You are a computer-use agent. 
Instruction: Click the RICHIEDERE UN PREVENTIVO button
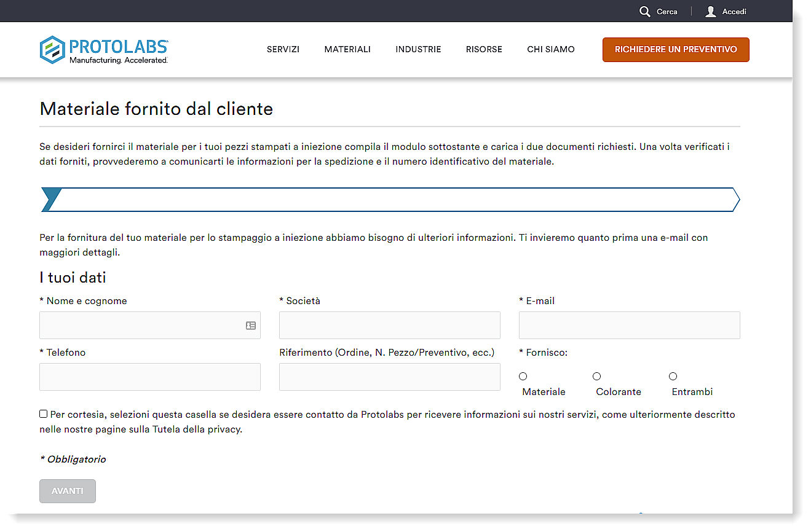[676, 50]
